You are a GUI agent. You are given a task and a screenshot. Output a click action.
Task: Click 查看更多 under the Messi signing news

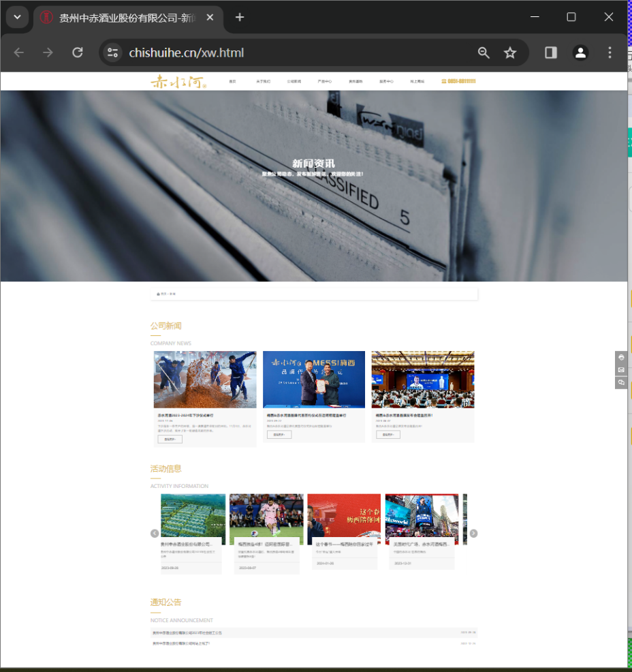coord(279,435)
